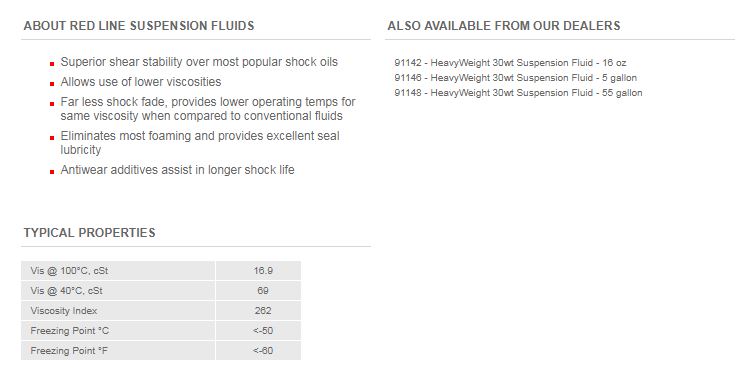Image resolution: width=751 pixels, height=377 pixels.
Task: Click red bullet beside Superior shear stability
Action: tap(52, 64)
